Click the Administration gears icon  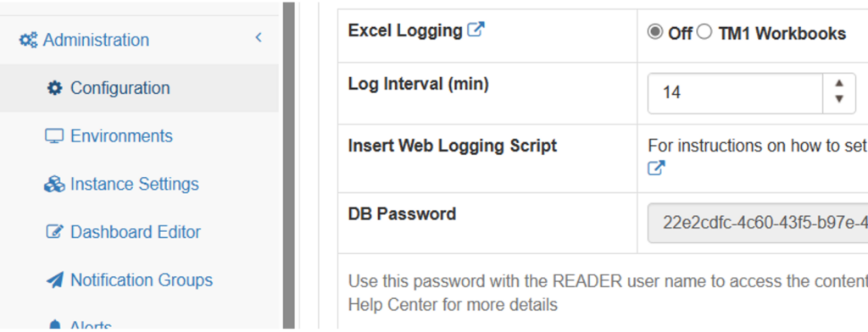[28, 40]
